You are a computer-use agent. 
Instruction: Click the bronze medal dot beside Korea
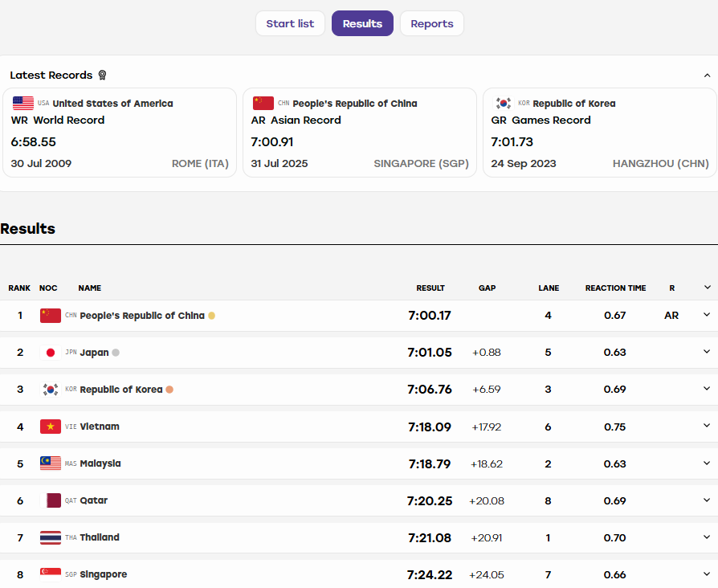169,390
